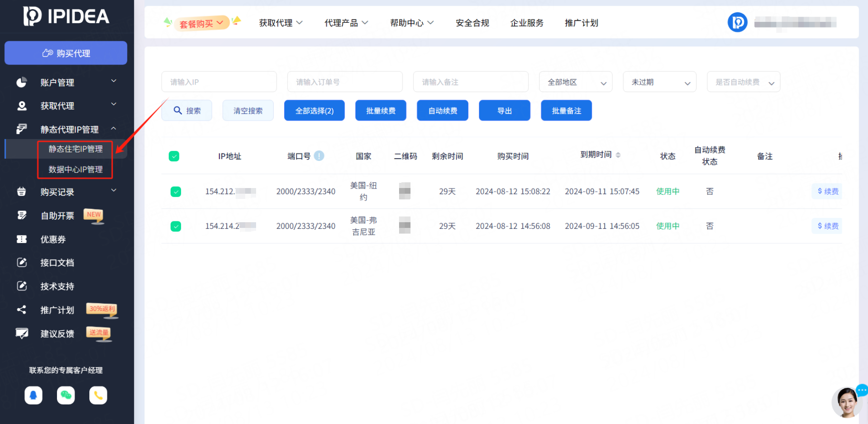Click the 导出 export button
This screenshot has height=424, width=868.
505,110
